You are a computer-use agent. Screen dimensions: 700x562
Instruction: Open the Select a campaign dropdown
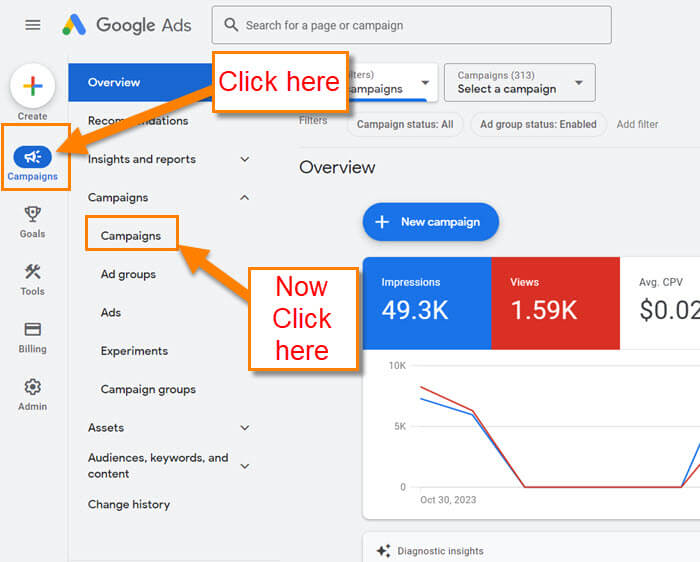520,83
